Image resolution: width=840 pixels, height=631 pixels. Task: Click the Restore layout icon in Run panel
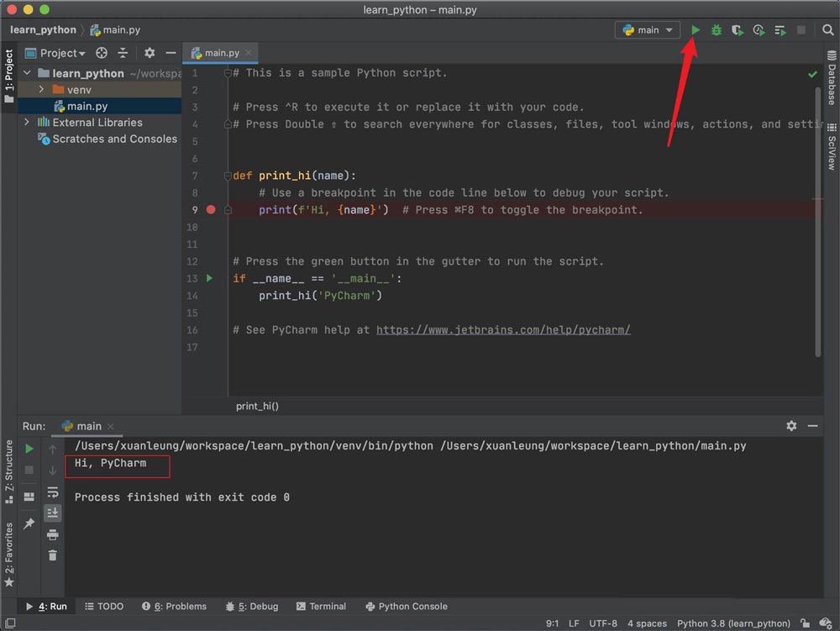pos(29,497)
